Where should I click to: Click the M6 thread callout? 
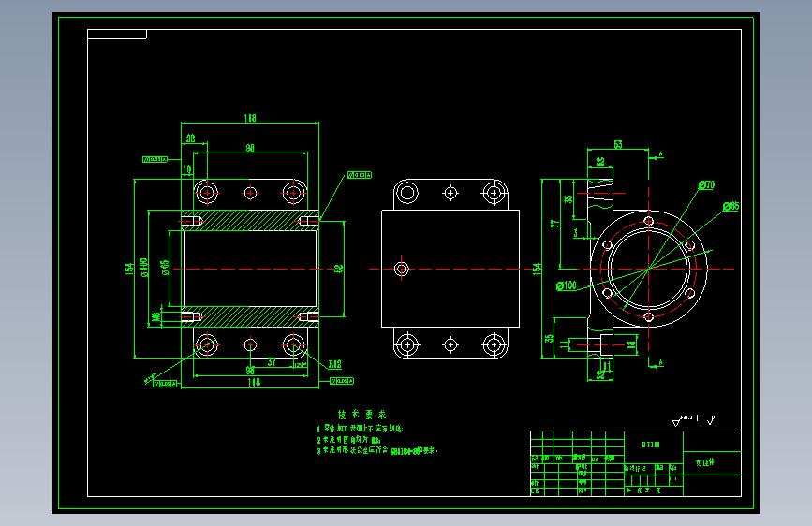click(156, 317)
